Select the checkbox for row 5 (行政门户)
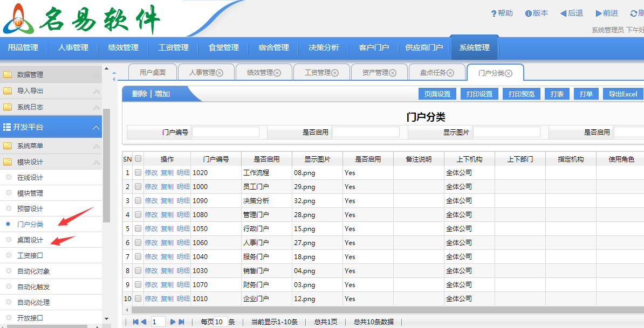The width and height of the screenshot is (644, 328). [138, 229]
